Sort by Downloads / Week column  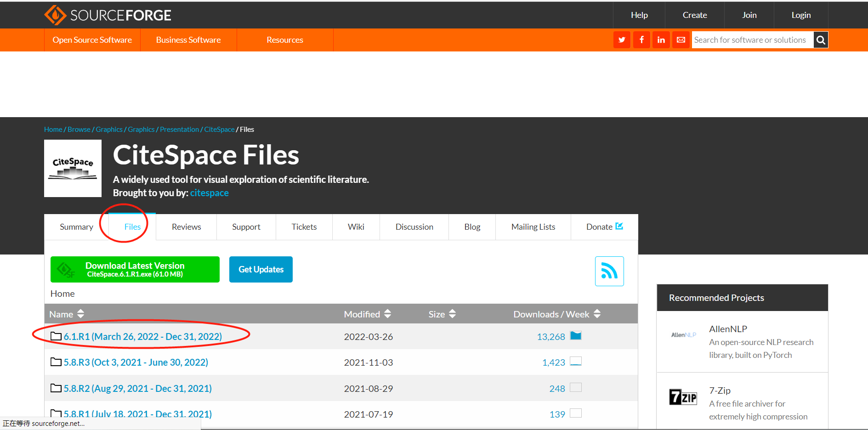point(597,314)
